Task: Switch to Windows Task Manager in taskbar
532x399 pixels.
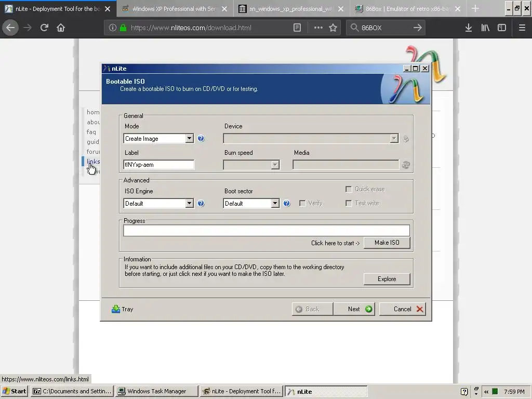Action: click(156, 391)
